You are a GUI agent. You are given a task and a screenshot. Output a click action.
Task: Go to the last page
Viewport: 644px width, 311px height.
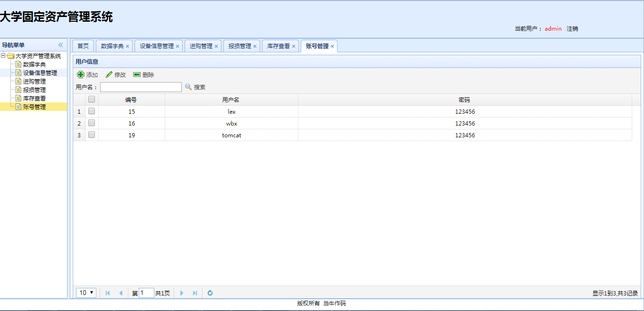[x=195, y=293]
